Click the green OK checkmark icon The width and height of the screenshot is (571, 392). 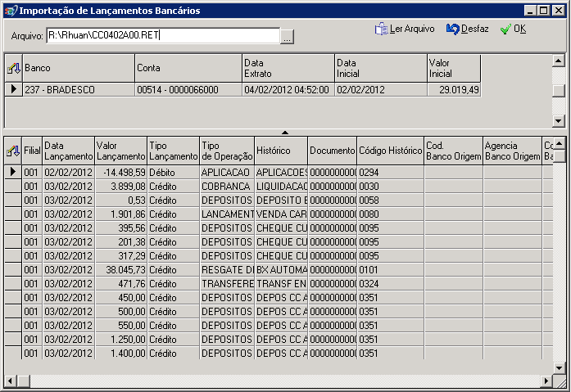[505, 29]
